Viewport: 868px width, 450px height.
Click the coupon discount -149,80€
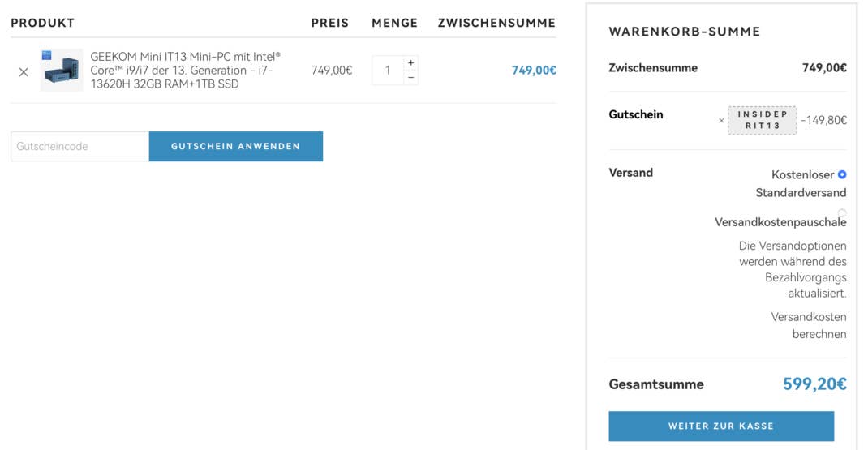[823, 120]
